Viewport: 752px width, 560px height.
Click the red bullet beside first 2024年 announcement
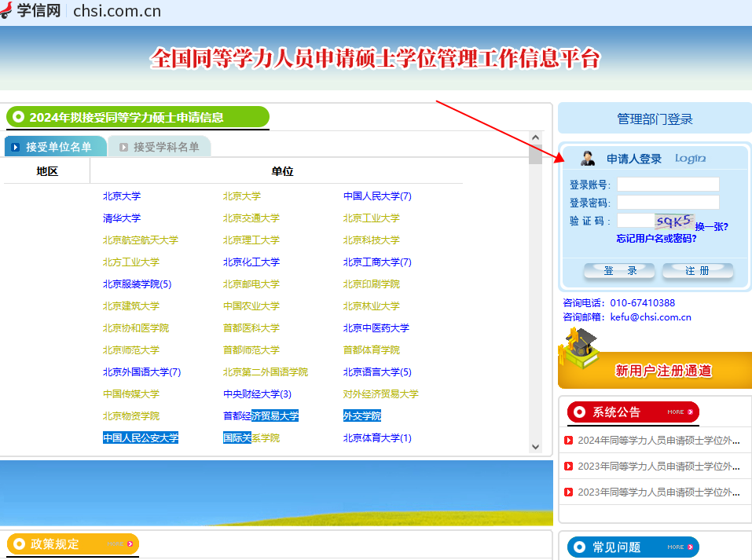(x=568, y=440)
